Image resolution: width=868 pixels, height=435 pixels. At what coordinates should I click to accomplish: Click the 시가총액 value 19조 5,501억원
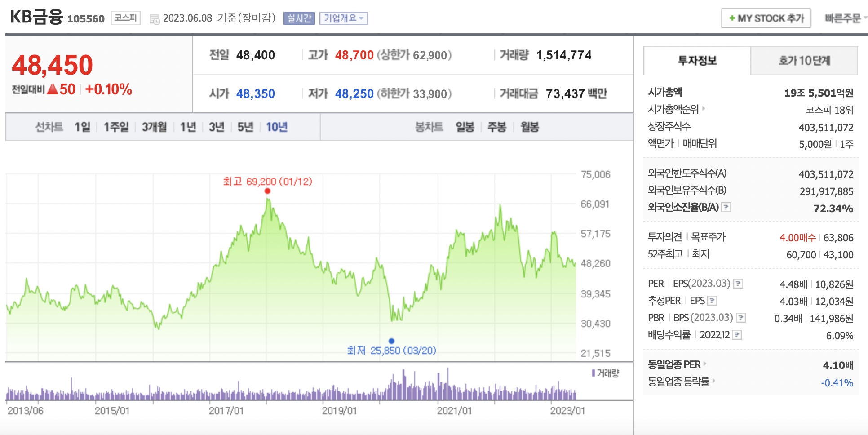819,93
